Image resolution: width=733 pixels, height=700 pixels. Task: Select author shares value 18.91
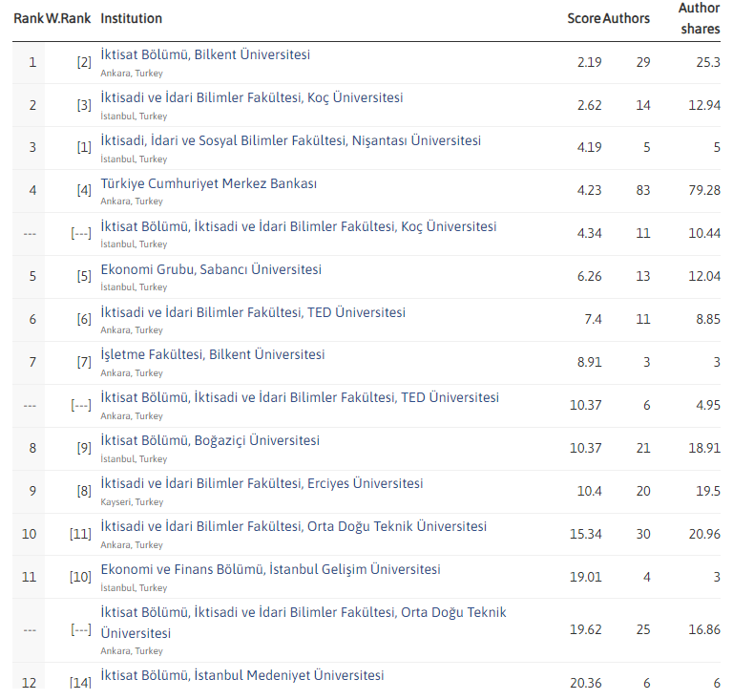click(x=704, y=449)
